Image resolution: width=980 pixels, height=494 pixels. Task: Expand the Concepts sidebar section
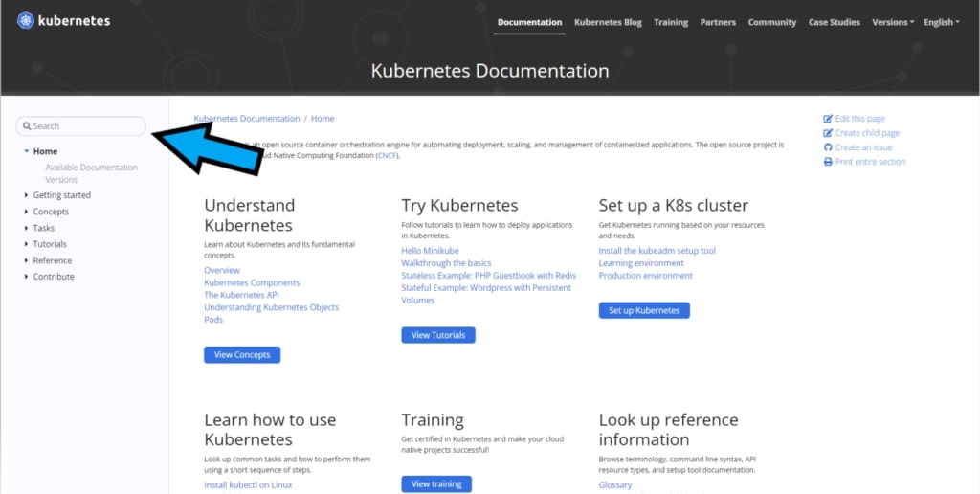(26, 212)
